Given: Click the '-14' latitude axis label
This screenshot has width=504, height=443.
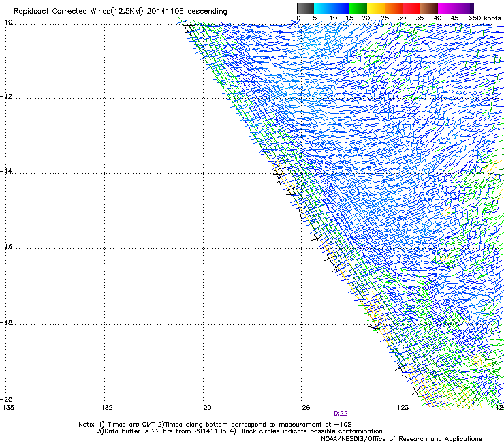Looking at the screenshot, I should click(6, 171).
